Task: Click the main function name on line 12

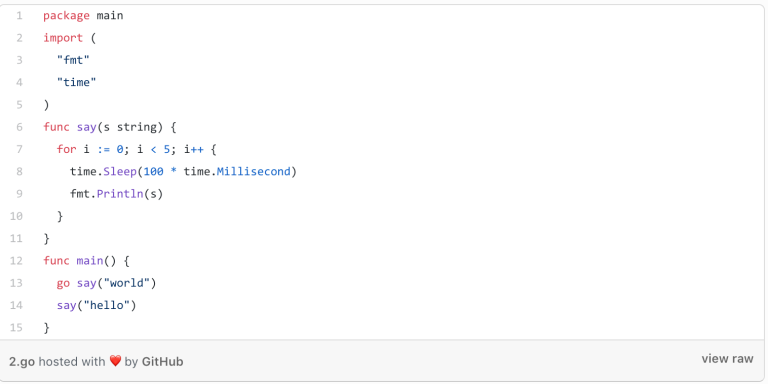Action: point(90,261)
